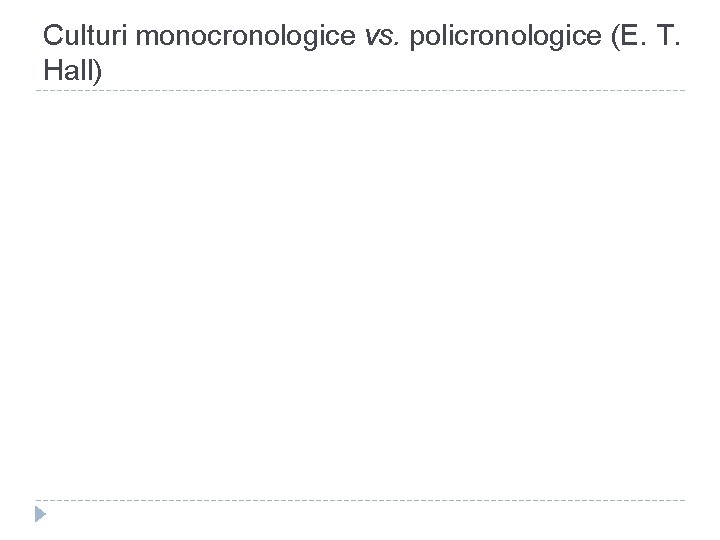Click the word "Culturi" in the title
The image size is (720, 540).
point(84,37)
